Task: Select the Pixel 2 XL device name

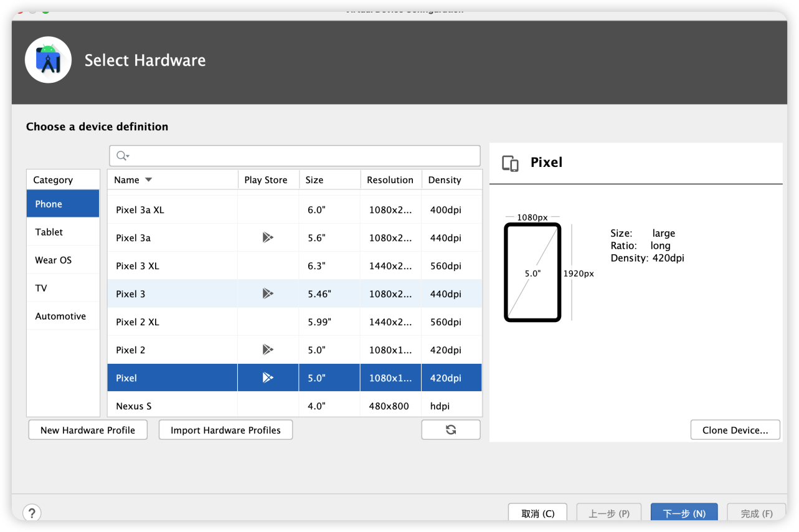Action: click(138, 322)
